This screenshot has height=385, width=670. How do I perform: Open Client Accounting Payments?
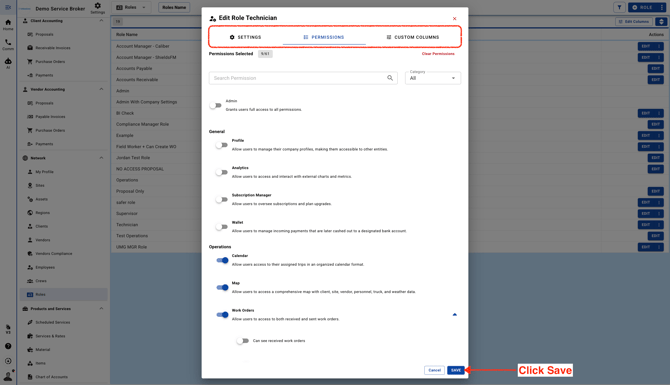tap(44, 75)
